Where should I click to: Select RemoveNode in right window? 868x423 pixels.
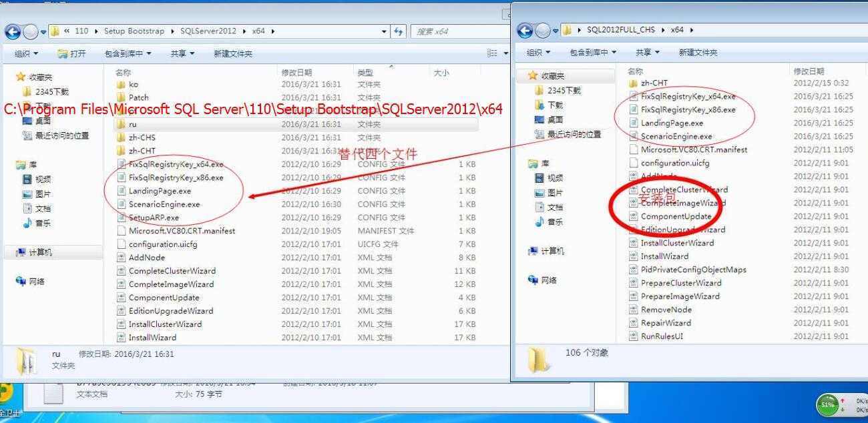pos(666,310)
